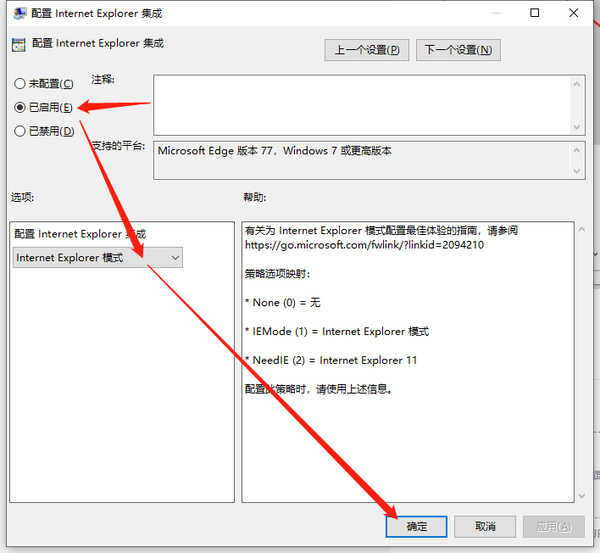
Task: Click the '配置此策略时，请使用上述信息' help text
Action: coord(318,389)
